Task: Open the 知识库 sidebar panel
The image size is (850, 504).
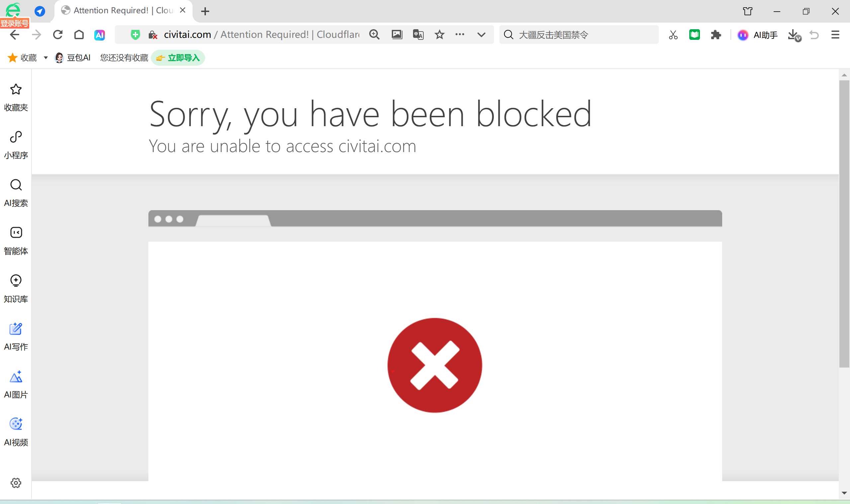Action: 16,288
